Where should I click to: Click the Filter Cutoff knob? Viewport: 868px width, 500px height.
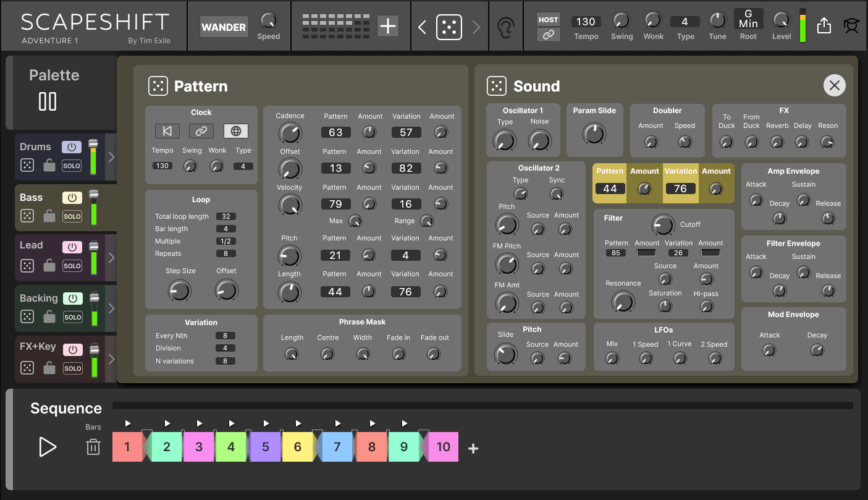[663, 224]
